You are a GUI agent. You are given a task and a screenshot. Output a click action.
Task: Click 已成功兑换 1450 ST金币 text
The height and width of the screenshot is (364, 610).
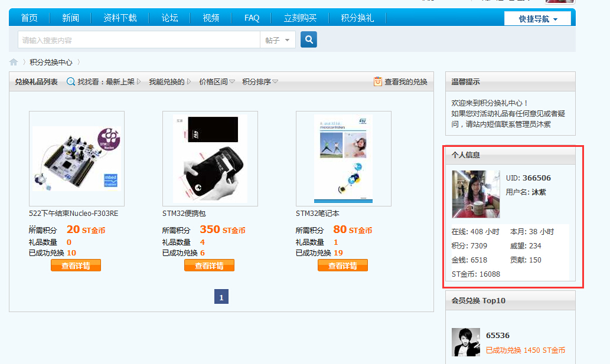point(526,350)
